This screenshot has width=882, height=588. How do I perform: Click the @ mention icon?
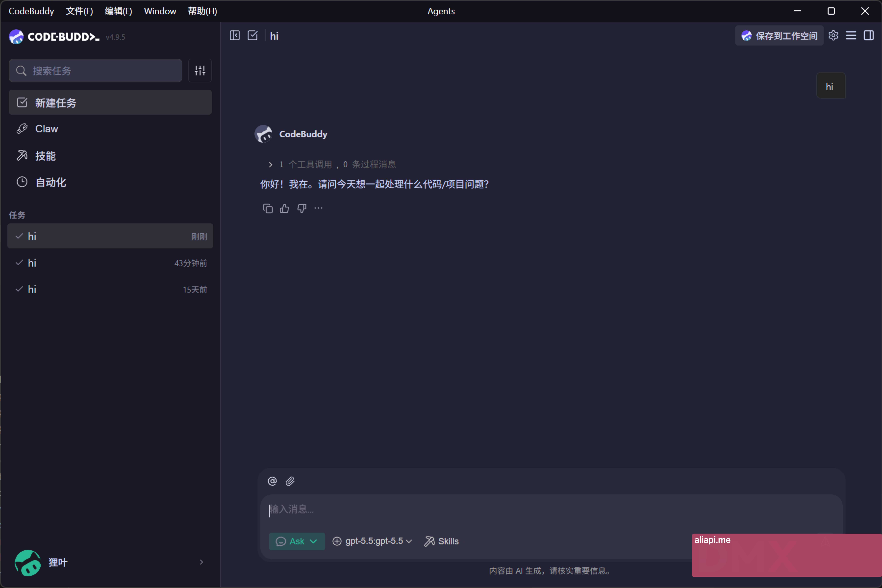coord(272,481)
